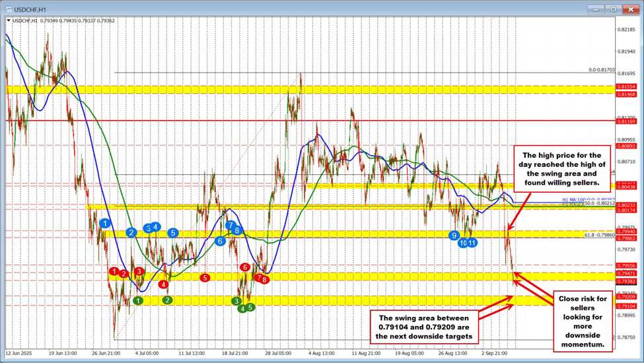Select the 0.80893 price level label
The height and width of the screenshot is (363, 644).
[x=627, y=146]
